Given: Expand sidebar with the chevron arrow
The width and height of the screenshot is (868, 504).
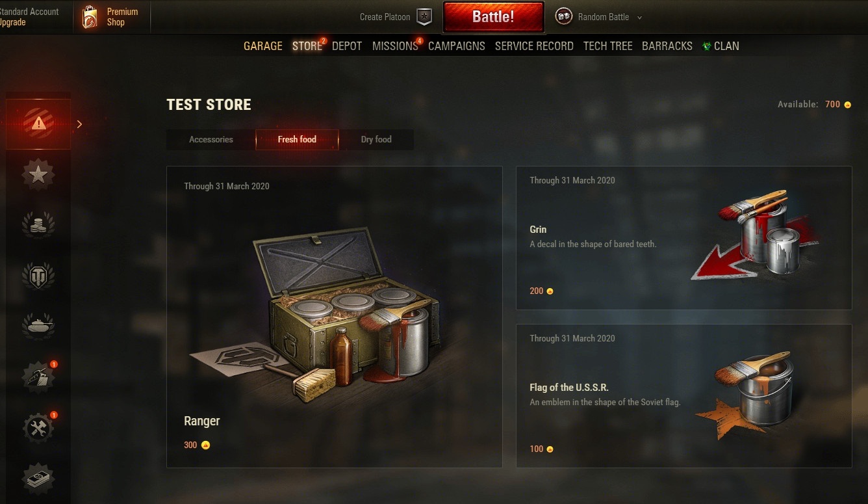Looking at the screenshot, I should (79, 124).
